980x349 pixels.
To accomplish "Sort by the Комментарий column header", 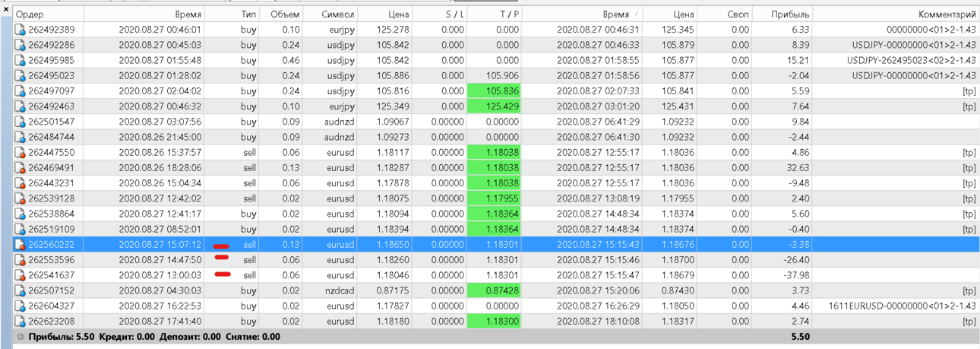I will (896, 14).
